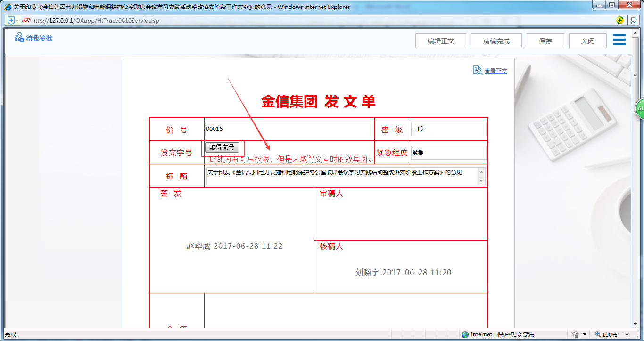Click the Internet zone globe icon in status bar
Viewport: 644px width, 341px height.
pos(466,334)
